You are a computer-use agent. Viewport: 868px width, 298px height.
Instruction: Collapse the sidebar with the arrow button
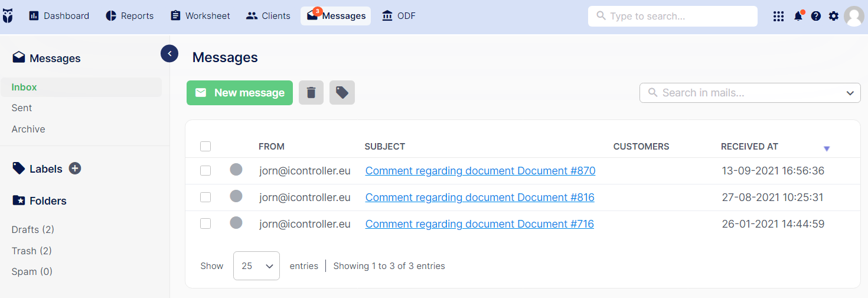(169, 54)
